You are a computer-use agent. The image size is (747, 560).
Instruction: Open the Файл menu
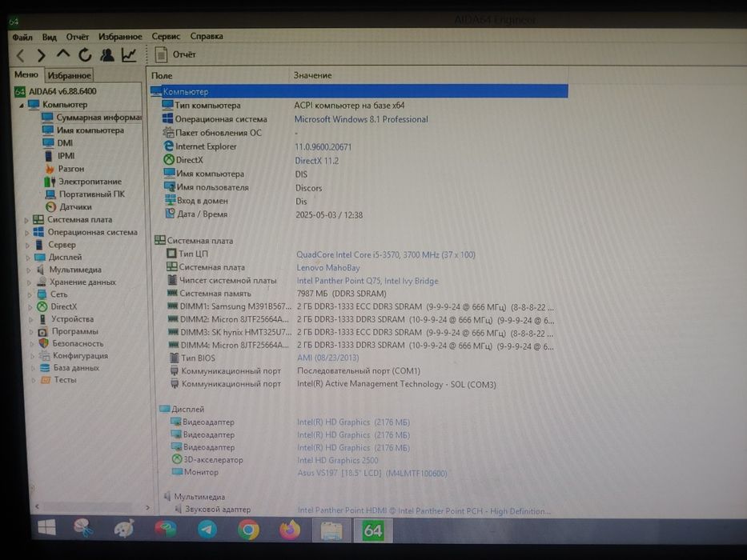click(22, 37)
